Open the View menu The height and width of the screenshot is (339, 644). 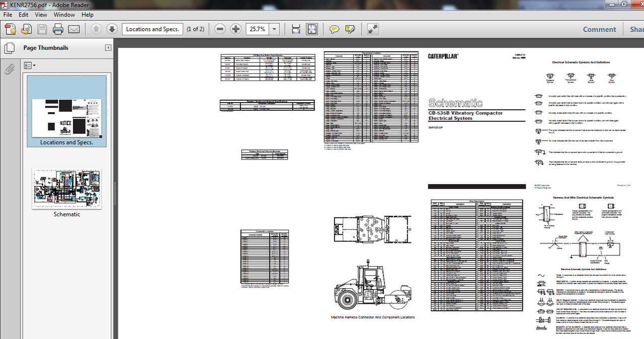(x=41, y=15)
